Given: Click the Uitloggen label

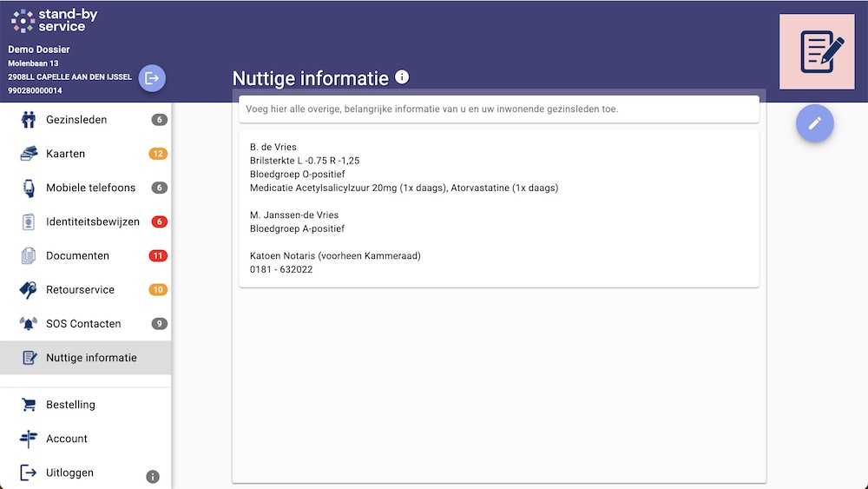Looking at the screenshot, I should 69,472.
